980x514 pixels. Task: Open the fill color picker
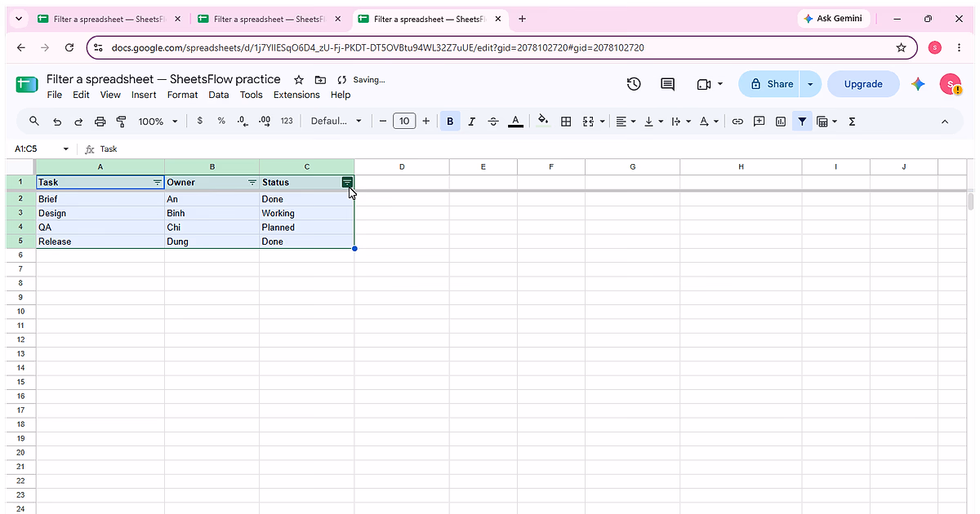click(543, 121)
